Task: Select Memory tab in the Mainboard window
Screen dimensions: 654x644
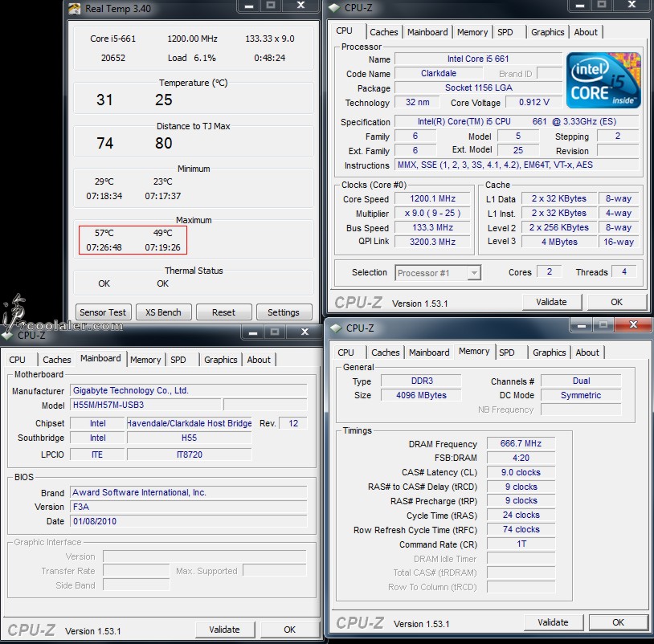Action: click(145, 360)
